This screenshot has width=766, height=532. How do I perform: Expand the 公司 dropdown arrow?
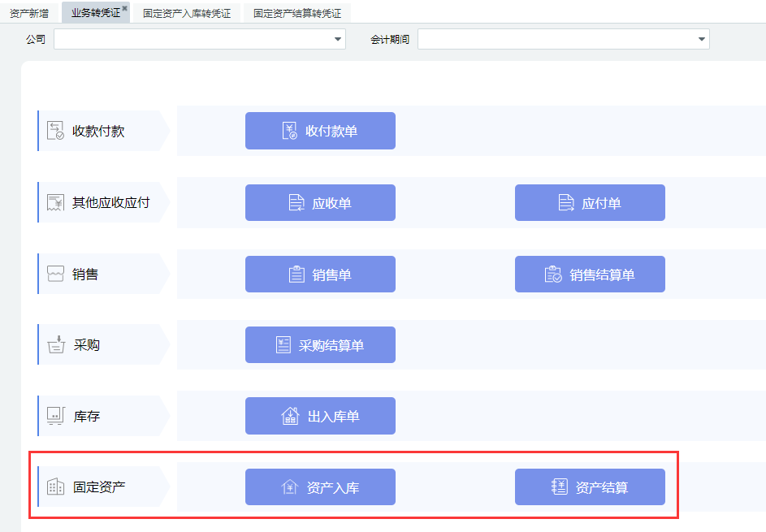click(338, 39)
